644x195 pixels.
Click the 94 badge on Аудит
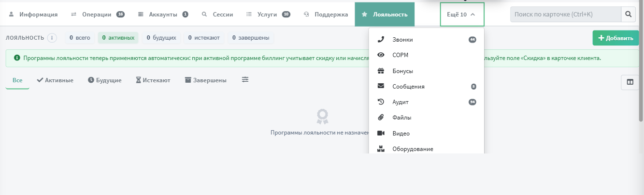coord(472,102)
